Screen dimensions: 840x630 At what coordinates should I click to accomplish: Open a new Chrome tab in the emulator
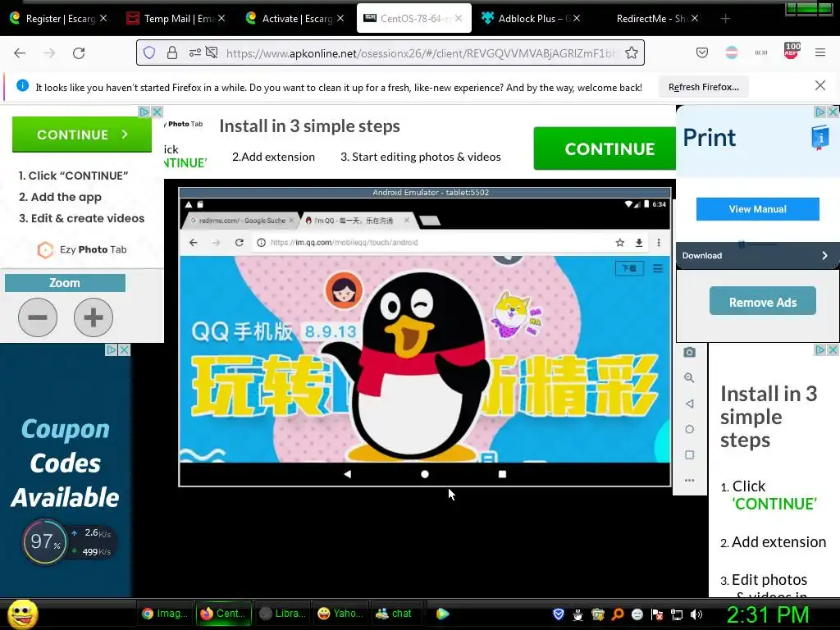tap(430, 220)
